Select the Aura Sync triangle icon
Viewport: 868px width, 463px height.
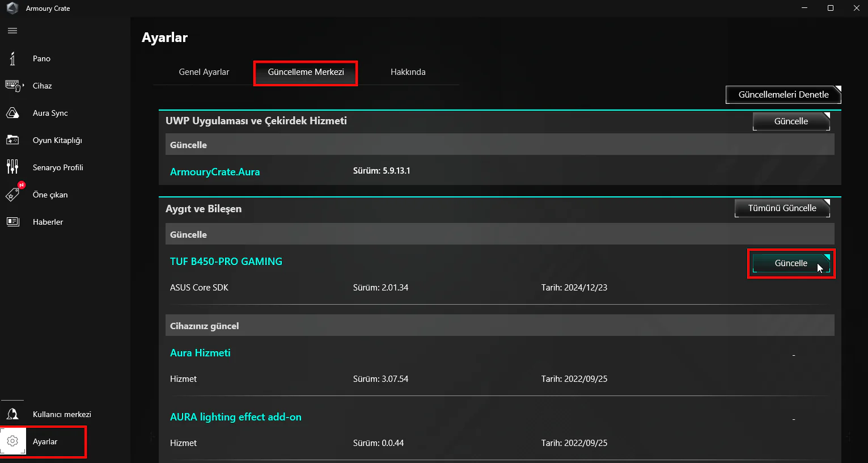(12, 113)
